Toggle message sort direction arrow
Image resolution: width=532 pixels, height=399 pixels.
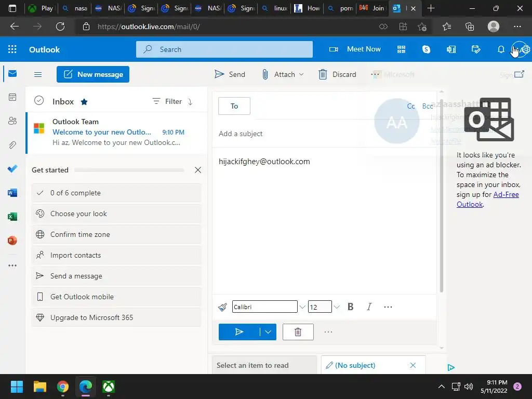point(190,101)
